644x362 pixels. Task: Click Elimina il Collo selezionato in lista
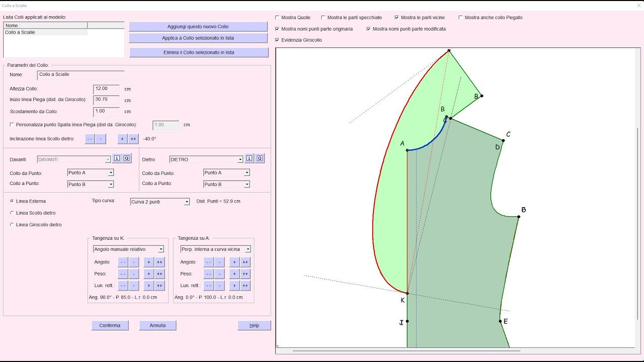[199, 52]
